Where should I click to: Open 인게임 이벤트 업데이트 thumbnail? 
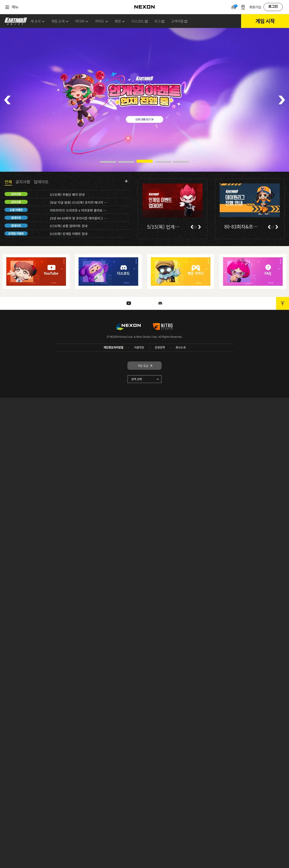click(x=172, y=200)
